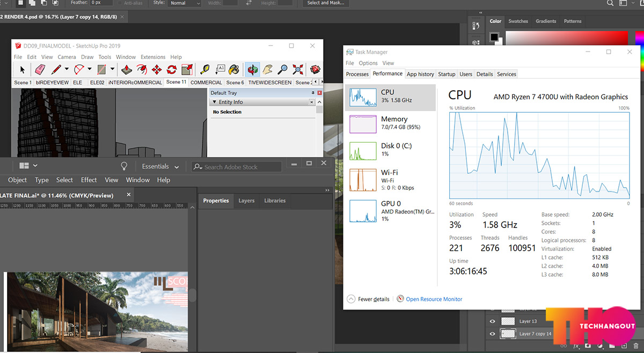Select GPU 0 performance item

point(390,211)
